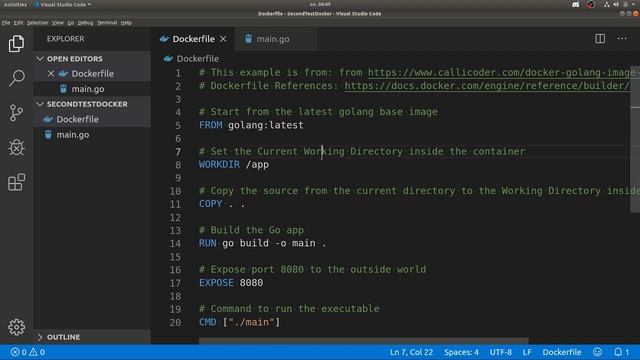Open the Help menu
Viewport: 640px width, 360px height.
(126, 23)
